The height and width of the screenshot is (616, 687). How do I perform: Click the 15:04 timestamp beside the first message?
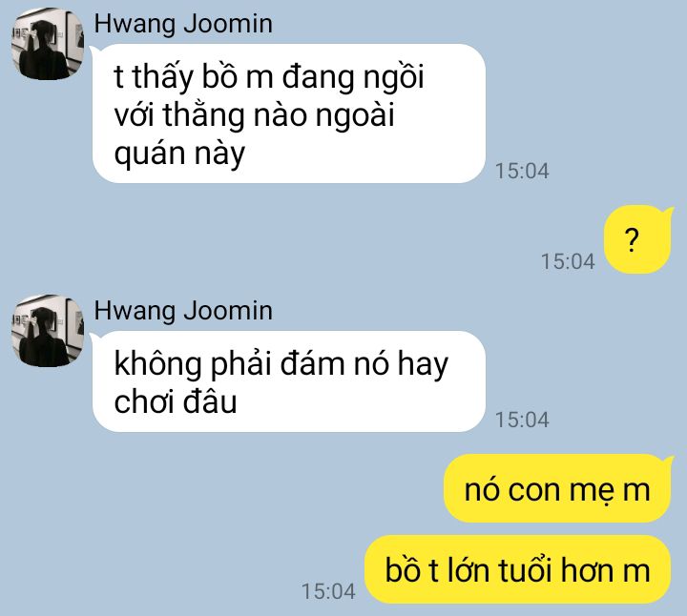[521, 171]
